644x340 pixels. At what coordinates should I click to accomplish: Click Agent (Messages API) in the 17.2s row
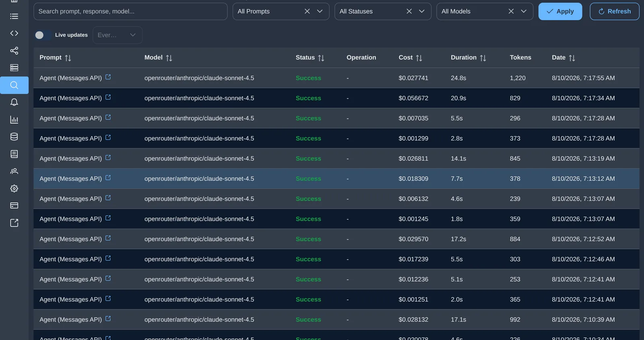point(70,239)
